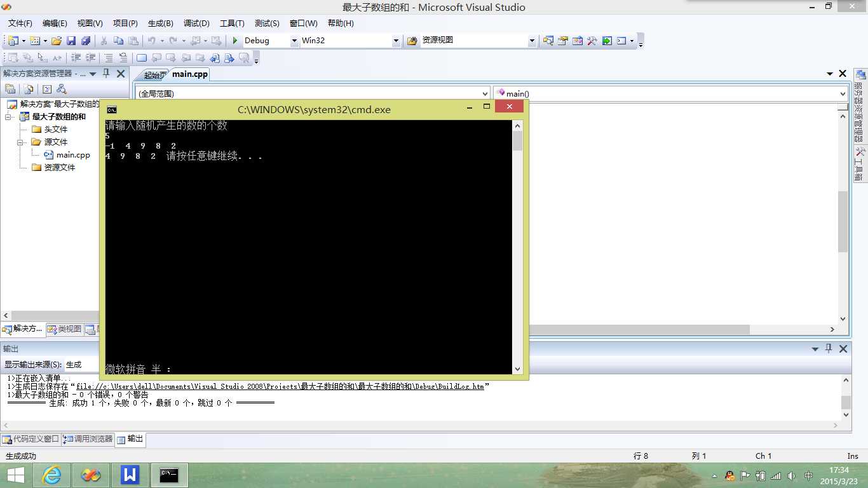The height and width of the screenshot is (488, 868).
Task: Click the Increase Indent icon
Action: pos(91,58)
